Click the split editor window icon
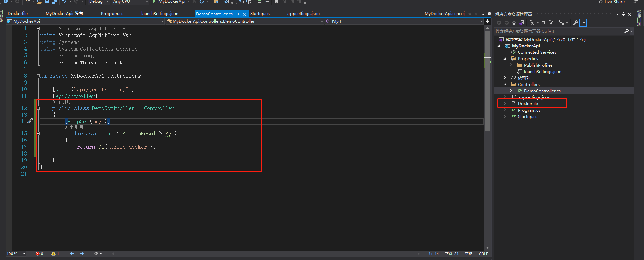This screenshot has height=260, width=644. click(x=487, y=21)
